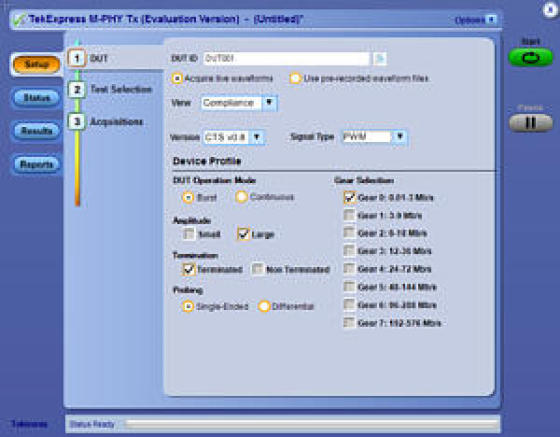Open the Version CTS dropdown
560x437 pixels.
click(257, 137)
